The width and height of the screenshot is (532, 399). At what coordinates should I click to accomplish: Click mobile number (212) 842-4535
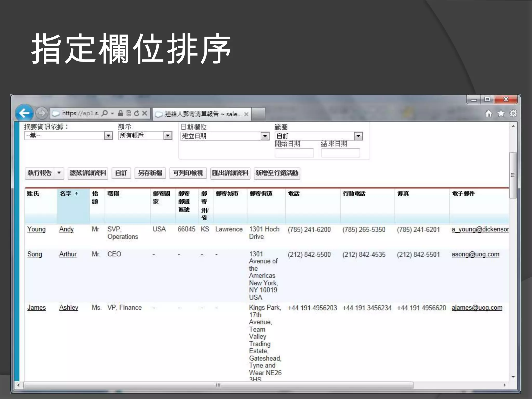coord(364,254)
